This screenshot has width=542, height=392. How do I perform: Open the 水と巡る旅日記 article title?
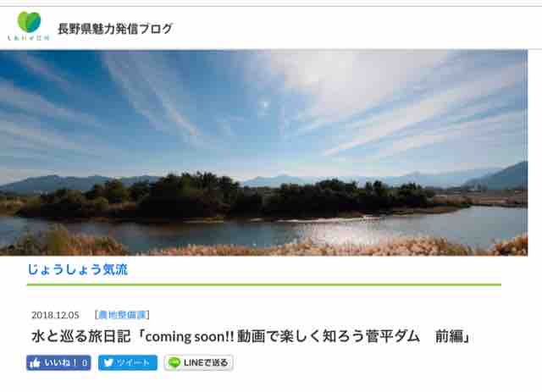(x=251, y=336)
